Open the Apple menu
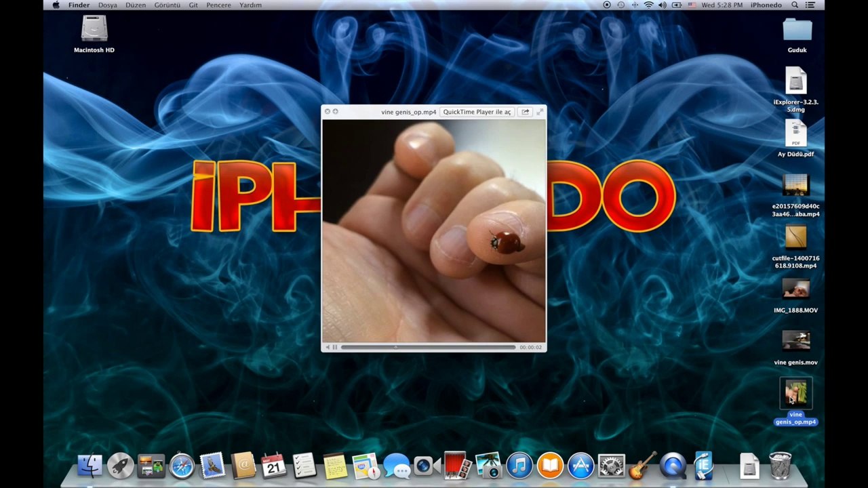Image resolution: width=868 pixels, height=488 pixels. [x=56, y=5]
